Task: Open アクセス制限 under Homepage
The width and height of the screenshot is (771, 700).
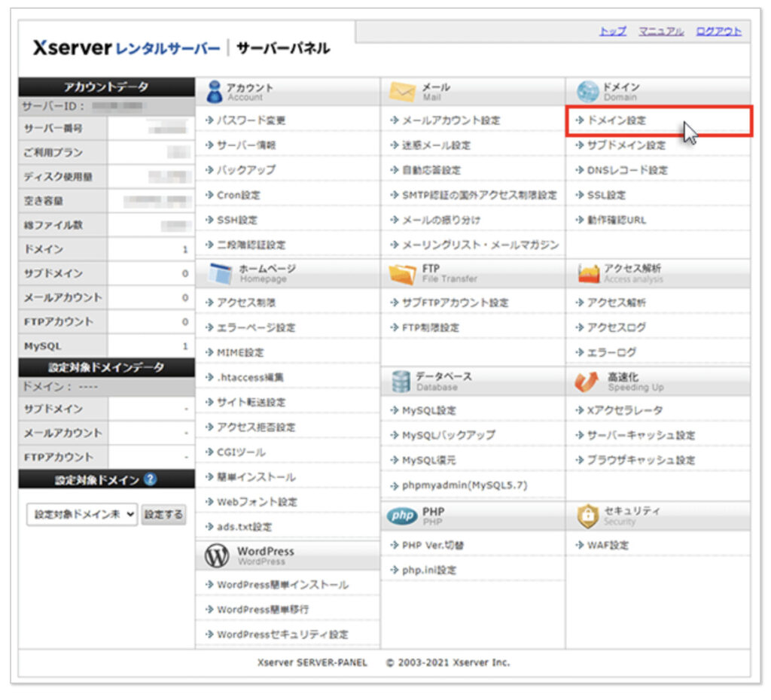Action: click(x=246, y=303)
